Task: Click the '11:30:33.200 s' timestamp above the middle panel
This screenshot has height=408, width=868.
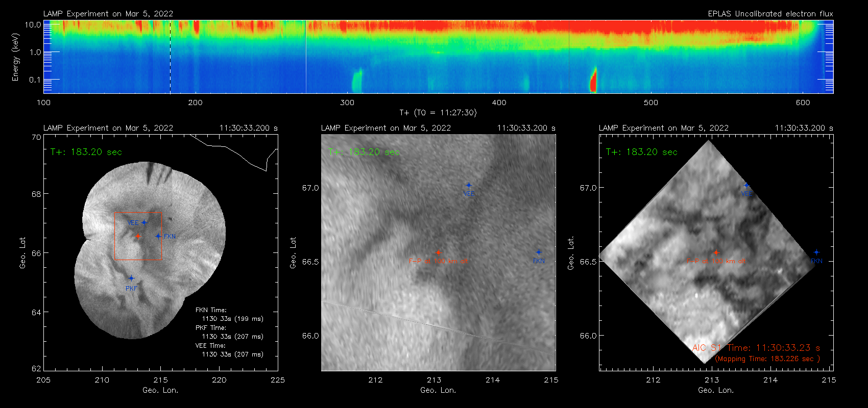Action: pyautogui.click(x=526, y=128)
